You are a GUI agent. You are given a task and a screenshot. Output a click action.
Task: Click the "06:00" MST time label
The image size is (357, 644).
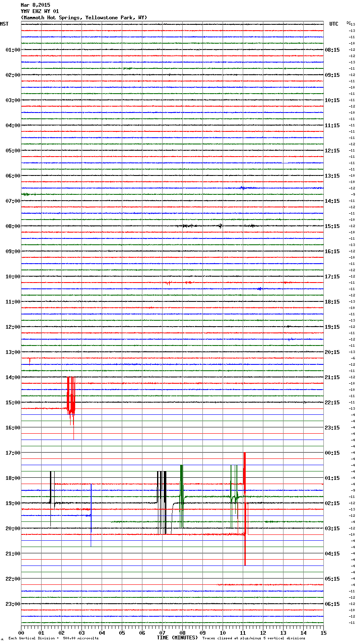pyautogui.click(x=13, y=175)
